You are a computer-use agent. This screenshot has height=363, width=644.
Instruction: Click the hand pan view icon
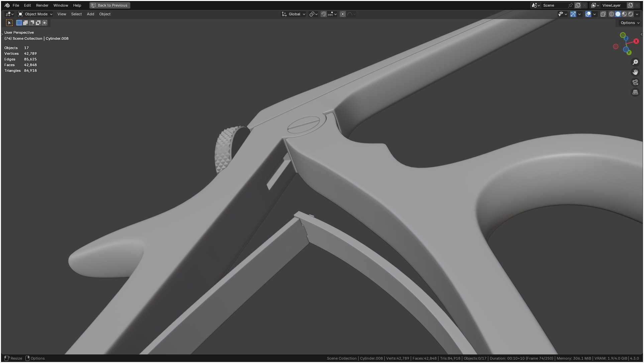[x=635, y=72]
